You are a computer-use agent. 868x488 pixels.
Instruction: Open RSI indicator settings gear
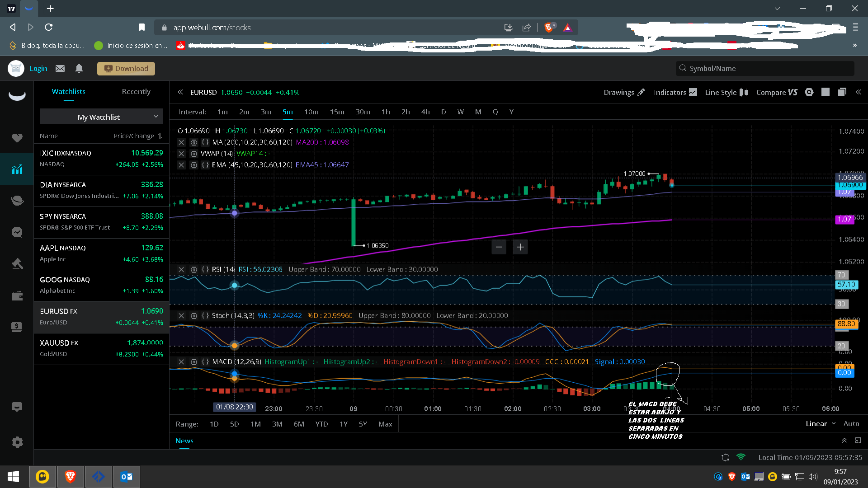pos(193,269)
